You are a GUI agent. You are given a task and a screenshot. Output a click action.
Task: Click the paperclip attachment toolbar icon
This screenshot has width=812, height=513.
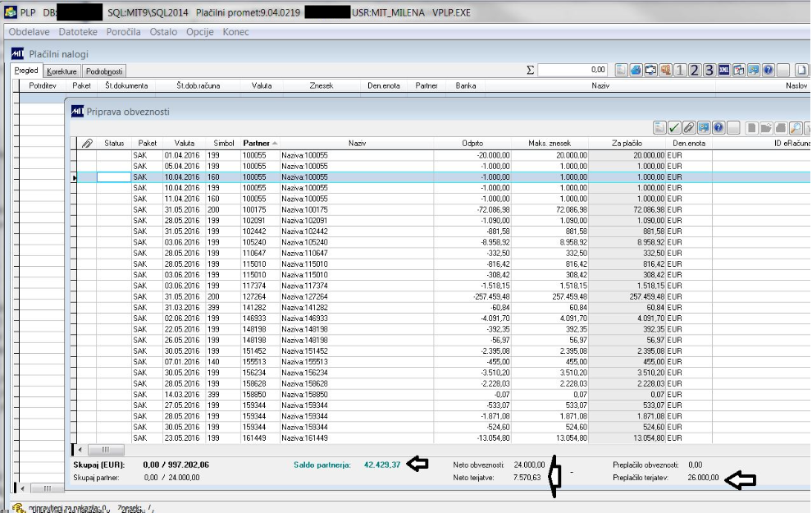tap(689, 127)
